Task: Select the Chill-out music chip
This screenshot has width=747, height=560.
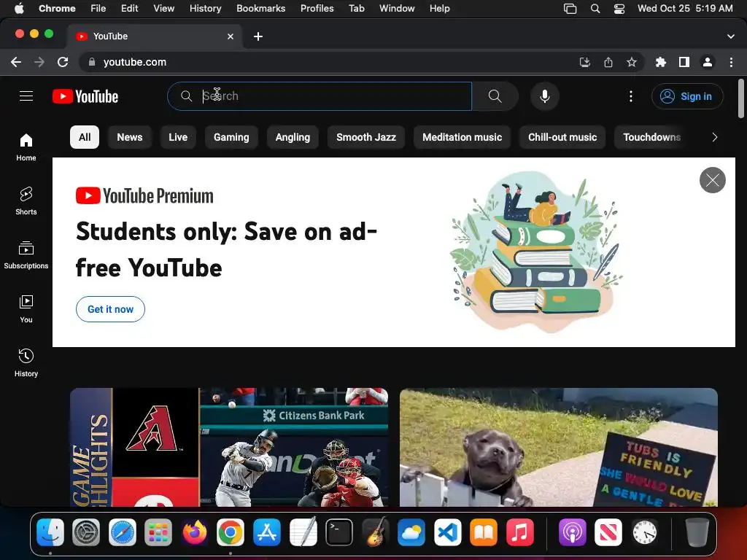Action: click(562, 137)
